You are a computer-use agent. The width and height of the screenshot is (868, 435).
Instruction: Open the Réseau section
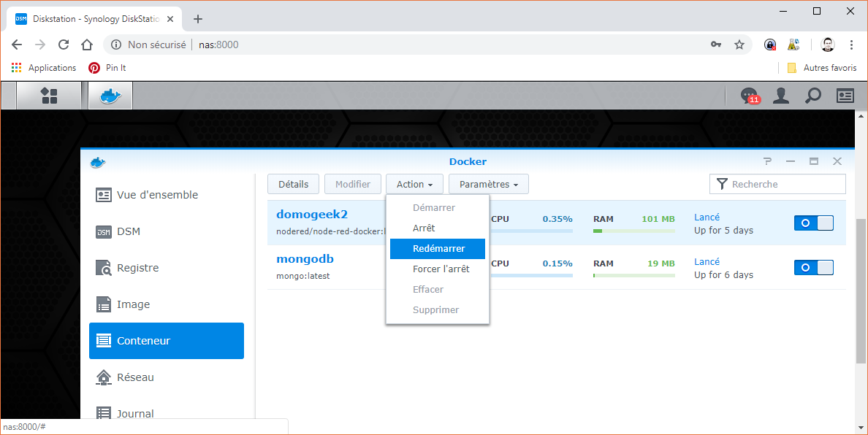[166, 377]
